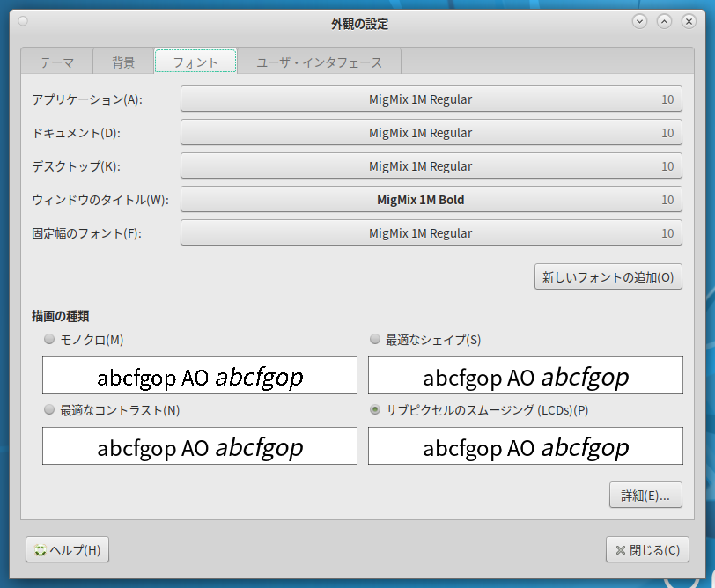Viewport: 715px width, 588px height.
Task: Click the ドキュメント(D): label
Action: click(76, 133)
